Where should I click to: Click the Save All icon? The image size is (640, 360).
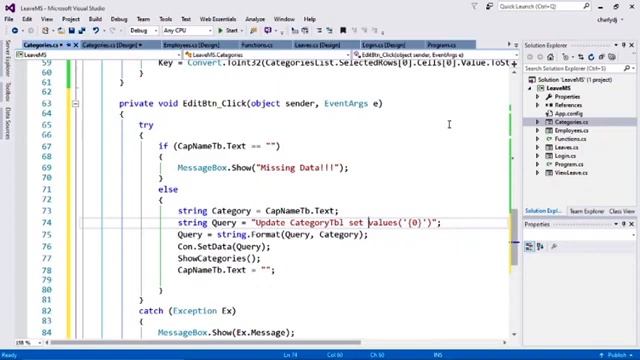pyautogui.click(x=82, y=31)
